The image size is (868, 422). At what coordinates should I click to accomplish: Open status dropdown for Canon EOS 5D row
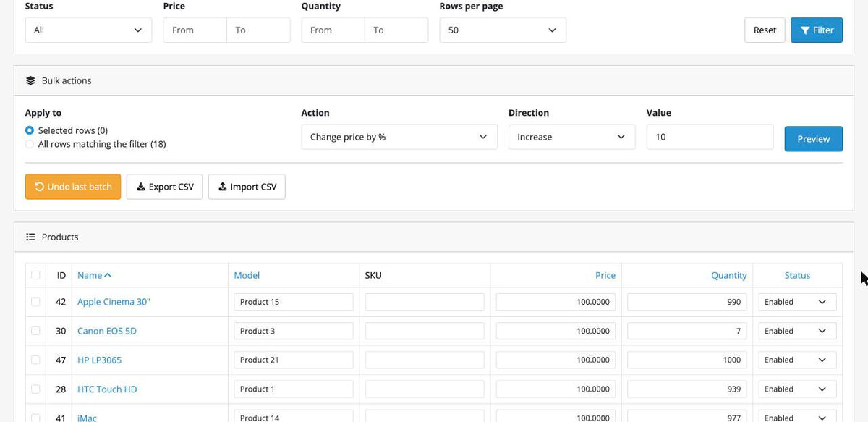tap(797, 331)
